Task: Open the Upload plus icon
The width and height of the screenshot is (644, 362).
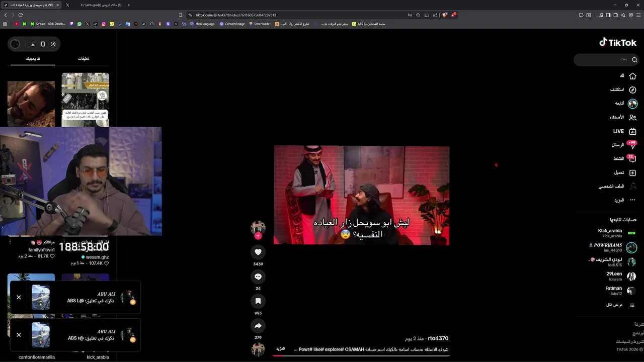Action: [632, 172]
